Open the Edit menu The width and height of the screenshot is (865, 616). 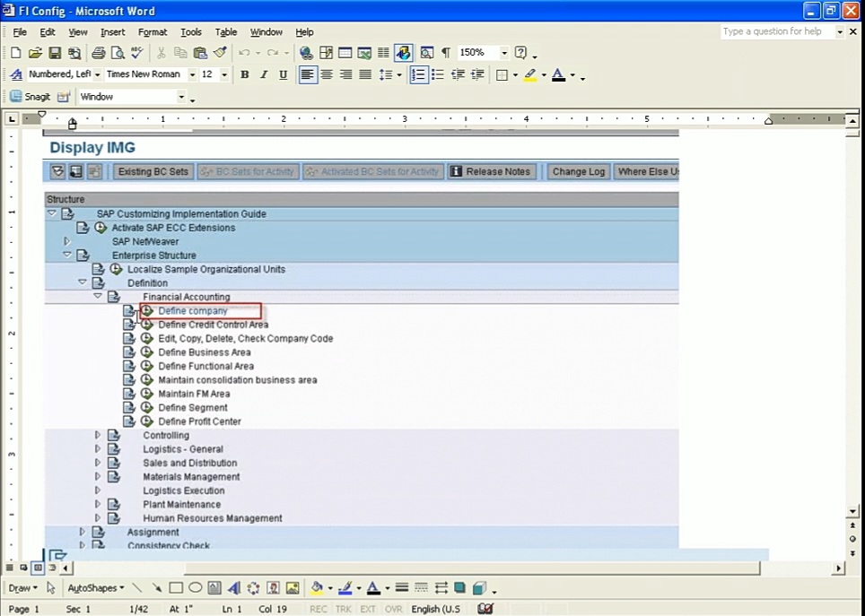point(48,32)
